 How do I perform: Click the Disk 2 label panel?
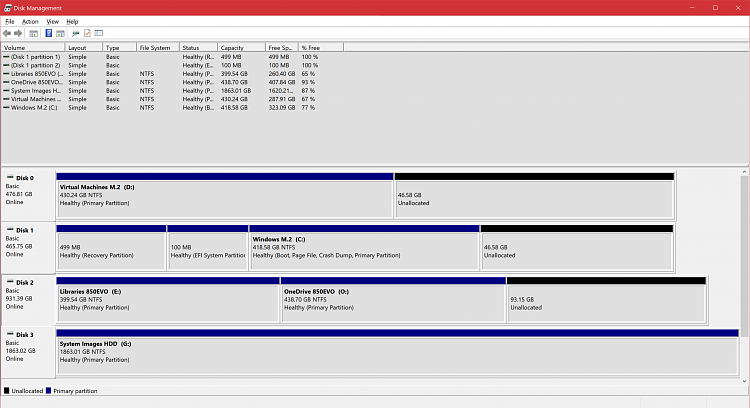coord(28,299)
